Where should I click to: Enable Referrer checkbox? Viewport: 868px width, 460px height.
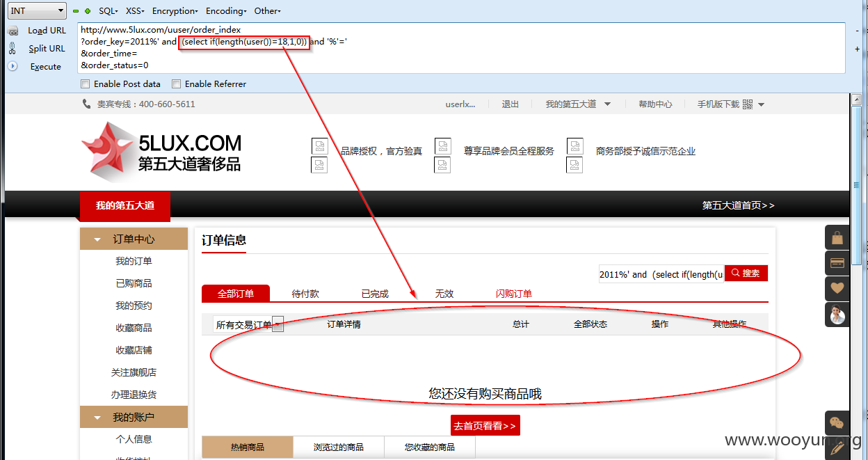pyautogui.click(x=176, y=84)
